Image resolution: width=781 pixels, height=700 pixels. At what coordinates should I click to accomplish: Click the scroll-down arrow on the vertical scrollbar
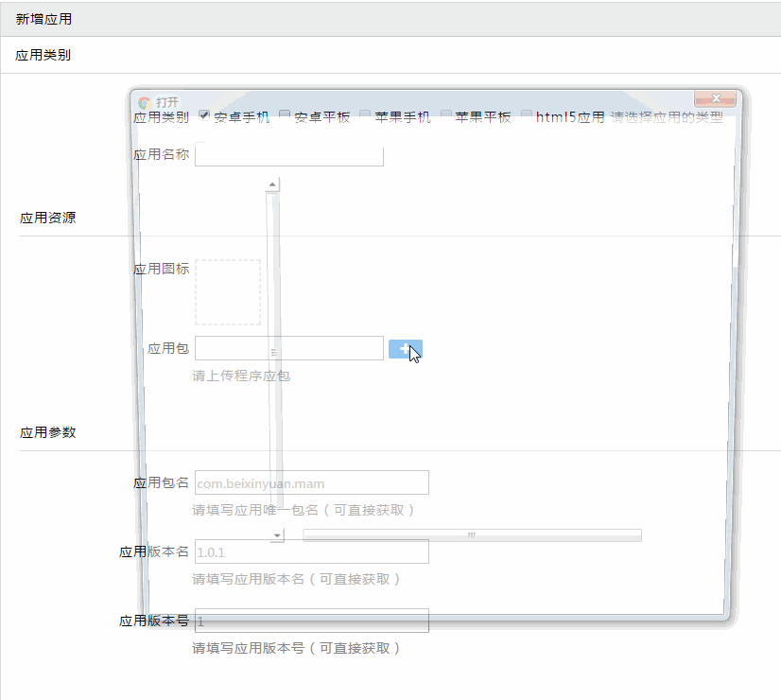point(274,534)
